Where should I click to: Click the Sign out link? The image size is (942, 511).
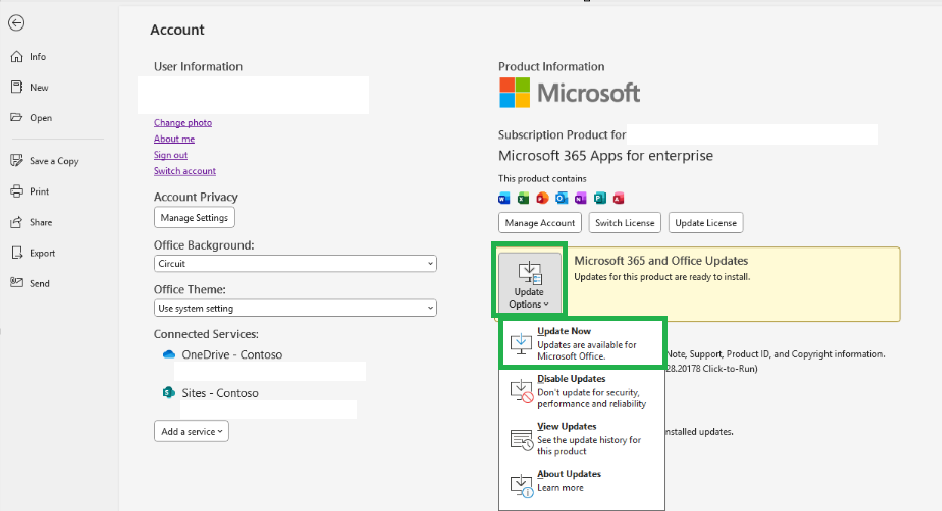171,155
